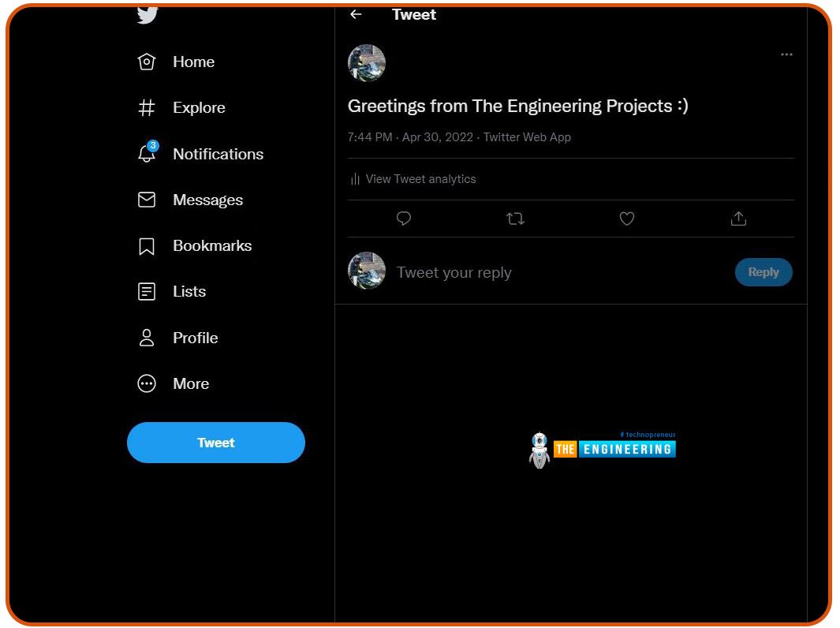Click the Notifications bell icon
This screenshot has height=628, width=840.
pyautogui.click(x=147, y=154)
